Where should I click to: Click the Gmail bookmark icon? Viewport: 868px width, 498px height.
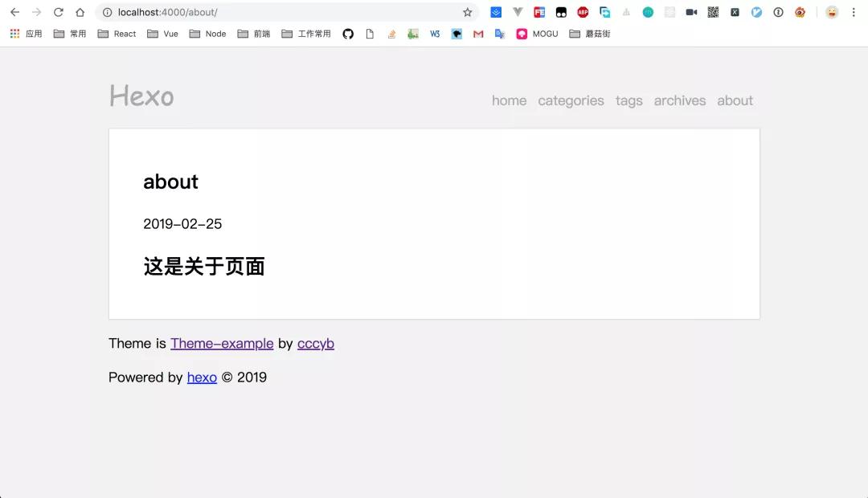[x=477, y=34]
